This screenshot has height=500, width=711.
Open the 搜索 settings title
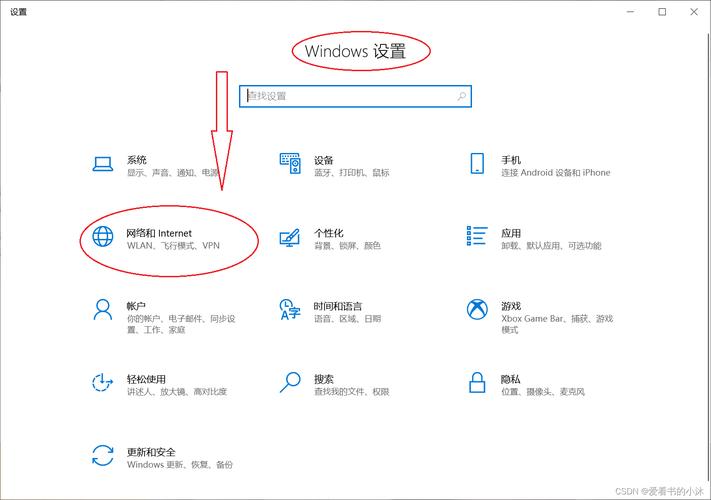[x=324, y=379]
